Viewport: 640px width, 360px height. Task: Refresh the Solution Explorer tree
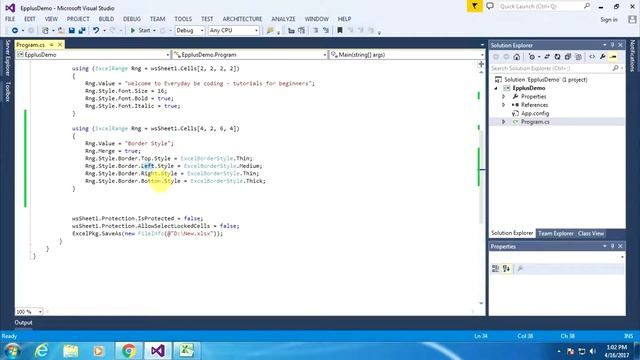tap(557, 57)
